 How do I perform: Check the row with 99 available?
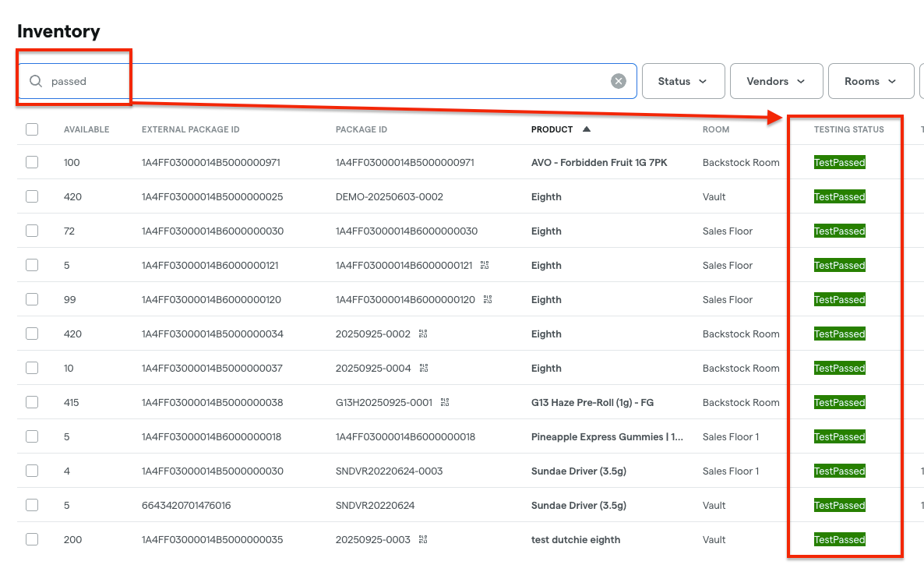[x=32, y=299]
